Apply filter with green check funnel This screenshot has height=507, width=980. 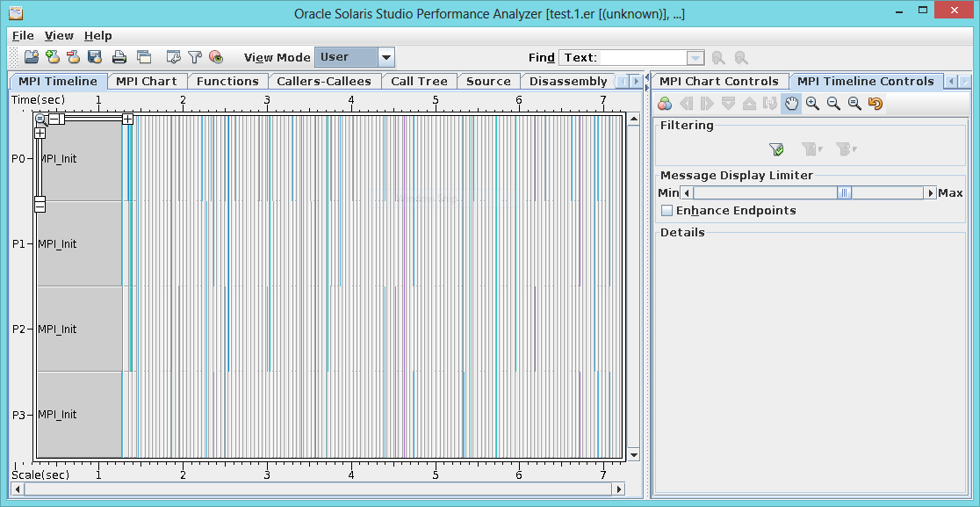point(775,149)
